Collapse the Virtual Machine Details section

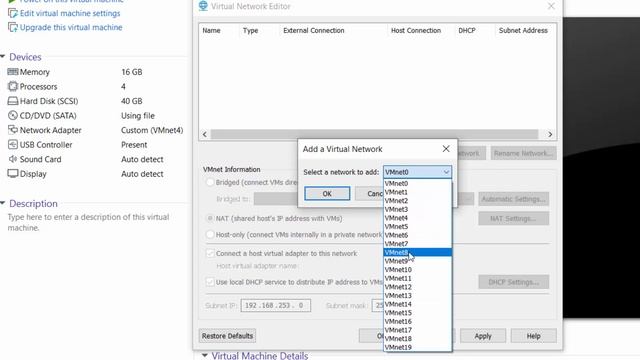point(205,356)
